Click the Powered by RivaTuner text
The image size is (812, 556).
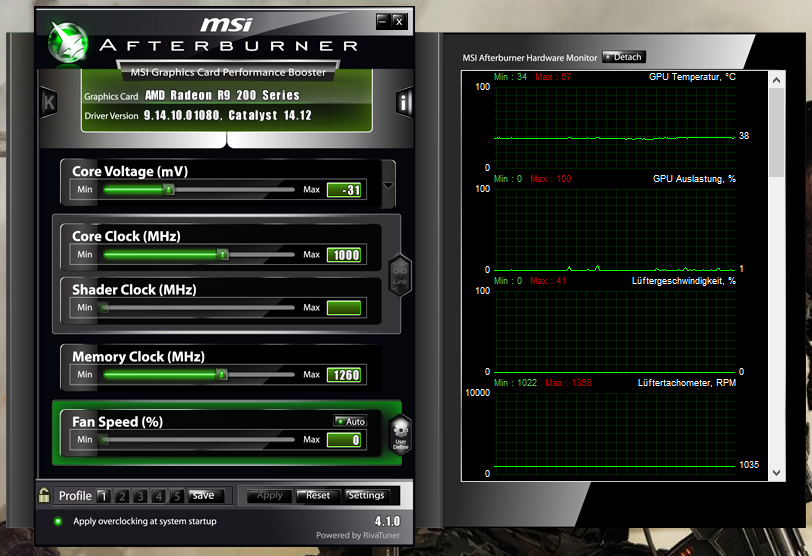(x=358, y=535)
